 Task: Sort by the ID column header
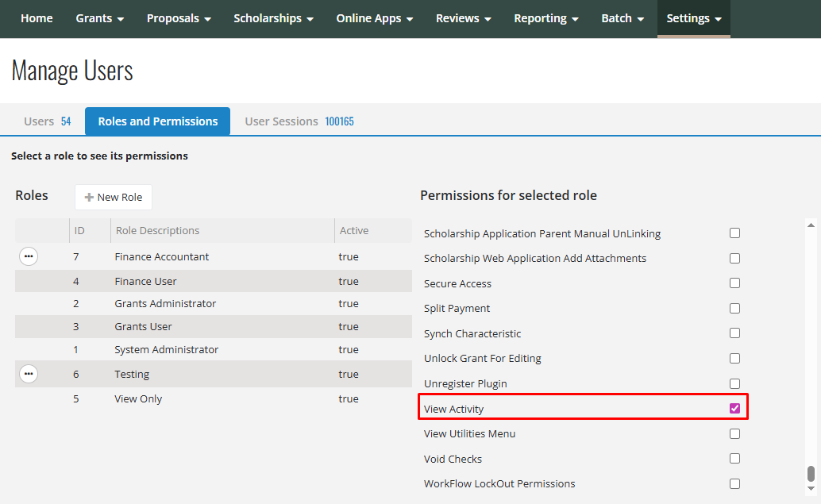coord(90,230)
